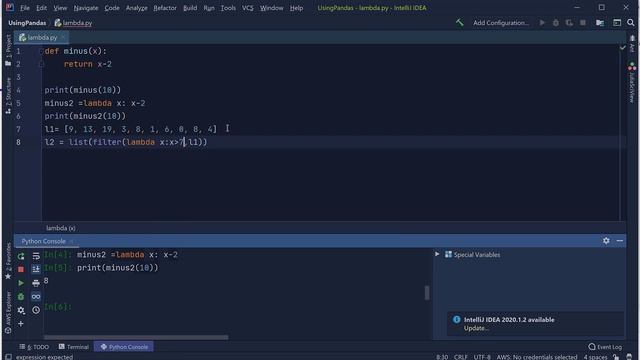
Task: Open the Favorites tool window sidebar tab
Action: coord(8,262)
